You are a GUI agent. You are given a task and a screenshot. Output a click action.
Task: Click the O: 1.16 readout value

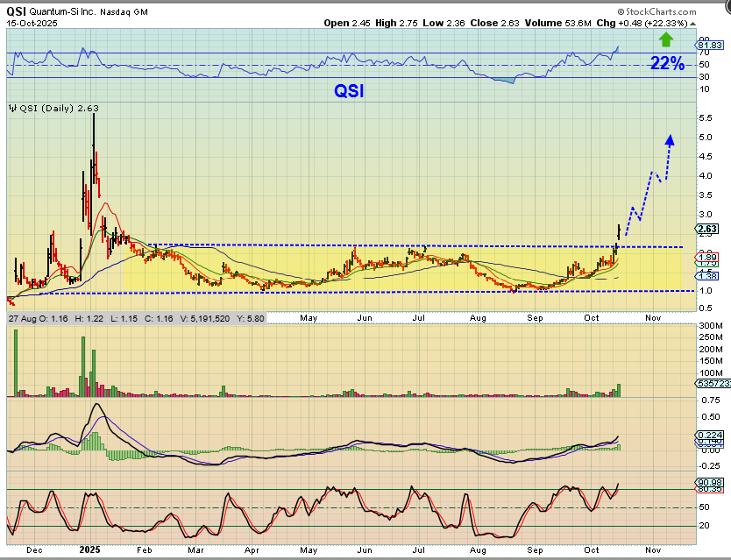pos(53,318)
